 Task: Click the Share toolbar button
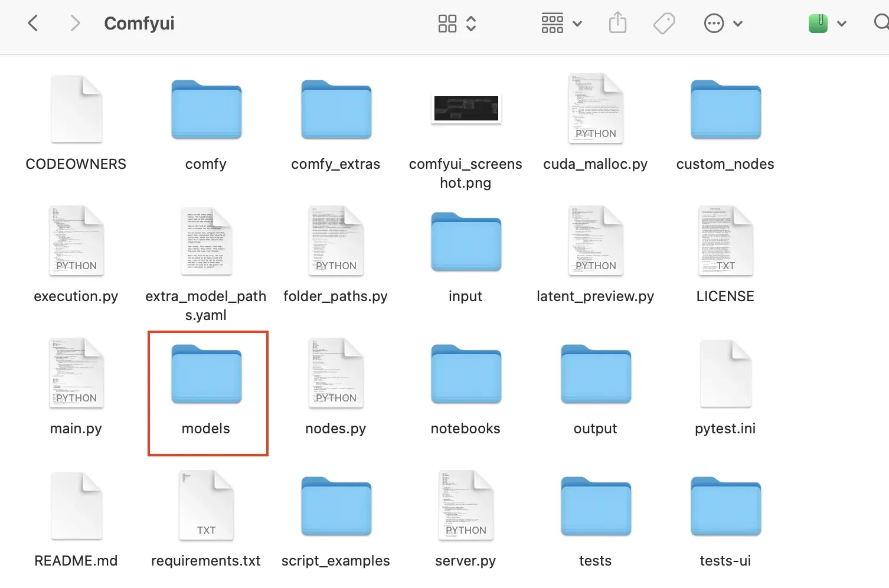(x=617, y=23)
